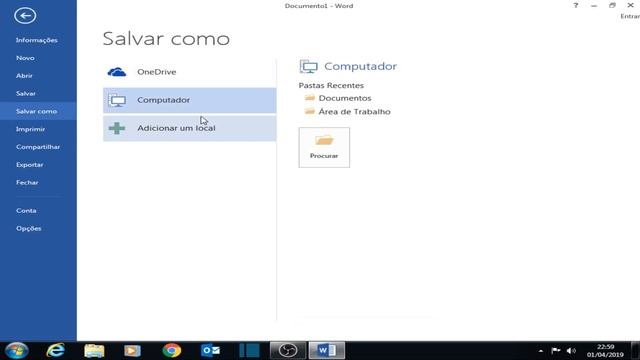Select Exportar in the sidebar
The image size is (640, 360).
30,165
